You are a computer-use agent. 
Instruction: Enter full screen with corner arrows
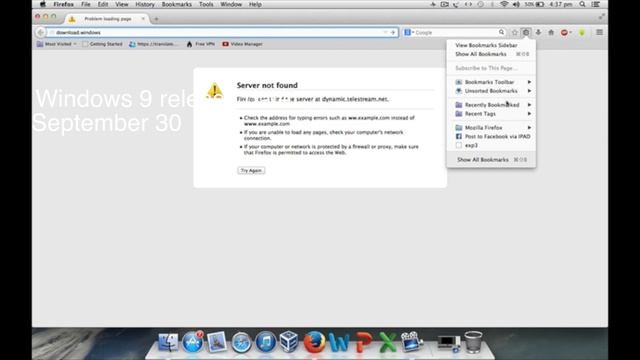602,17
